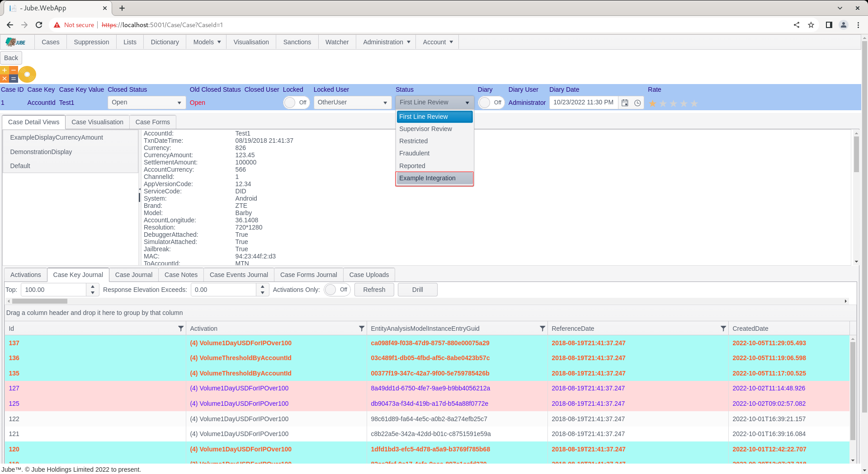The height and width of the screenshot is (474, 868).
Task: Switch to the Case Forms tab
Action: click(x=153, y=122)
